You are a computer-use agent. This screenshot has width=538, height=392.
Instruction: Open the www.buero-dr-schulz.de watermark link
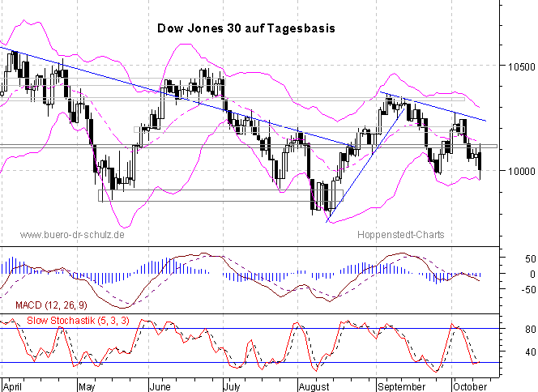(x=71, y=235)
